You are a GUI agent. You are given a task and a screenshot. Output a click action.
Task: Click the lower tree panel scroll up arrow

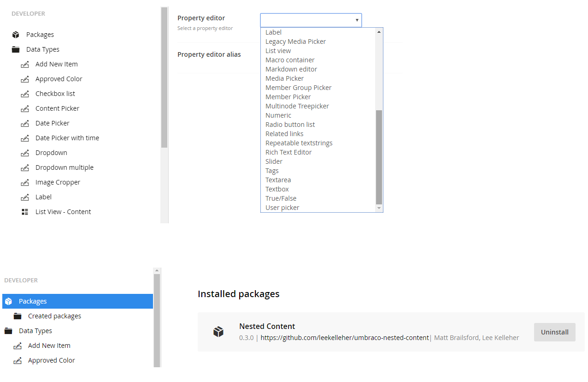(x=157, y=270)
